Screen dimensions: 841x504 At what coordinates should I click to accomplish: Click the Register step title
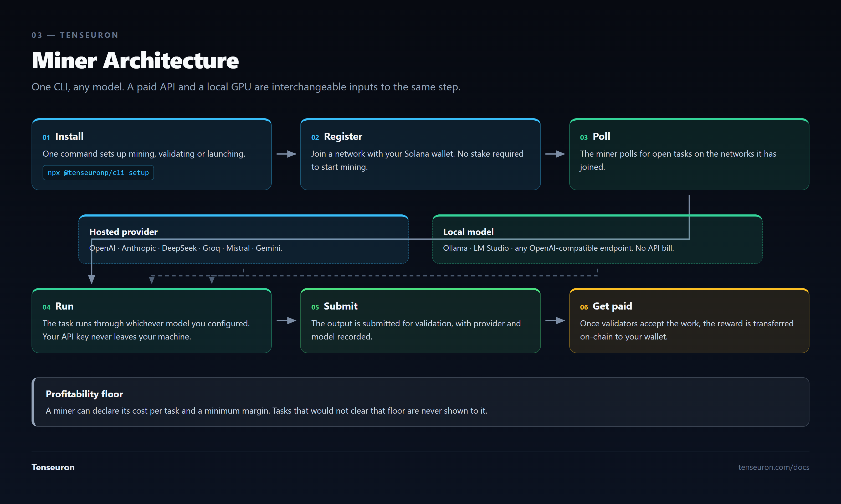point(343,137)
